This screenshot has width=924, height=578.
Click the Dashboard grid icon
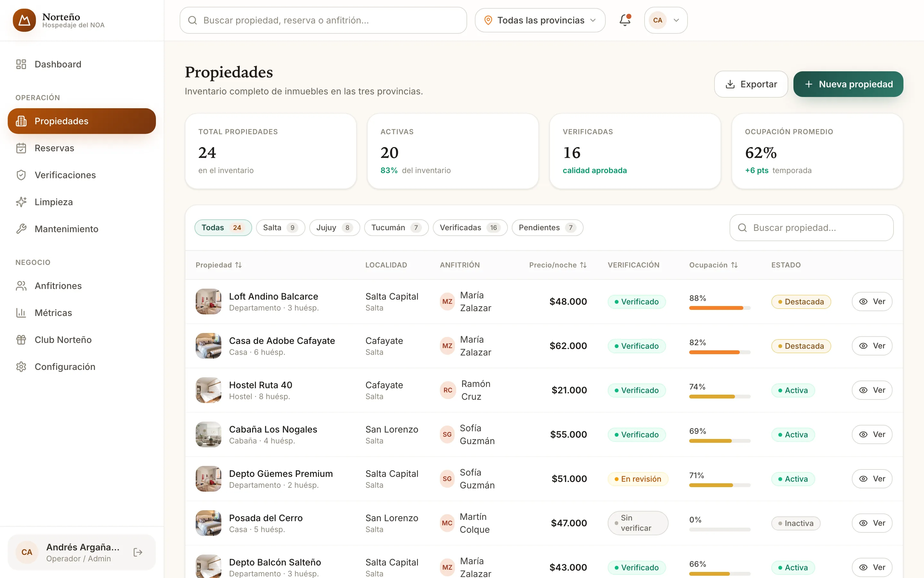21,64
